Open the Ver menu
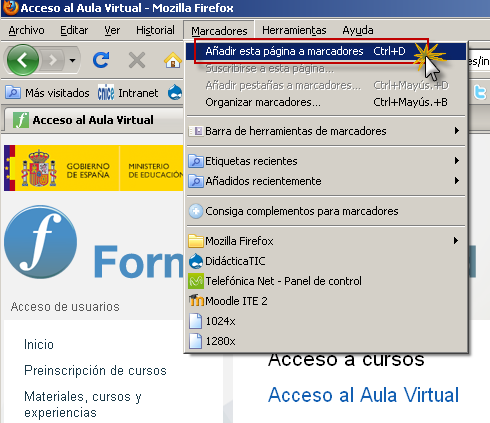 112,30
